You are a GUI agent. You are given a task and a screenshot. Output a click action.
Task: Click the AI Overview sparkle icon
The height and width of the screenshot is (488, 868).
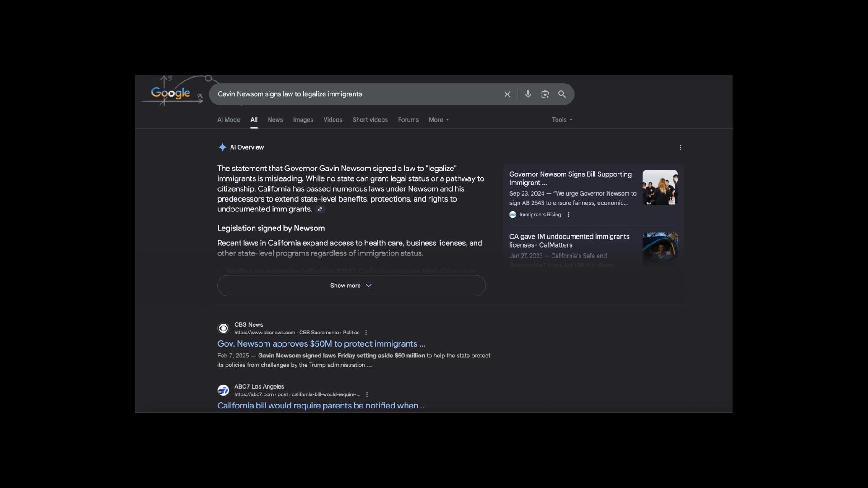pos(222,147)
